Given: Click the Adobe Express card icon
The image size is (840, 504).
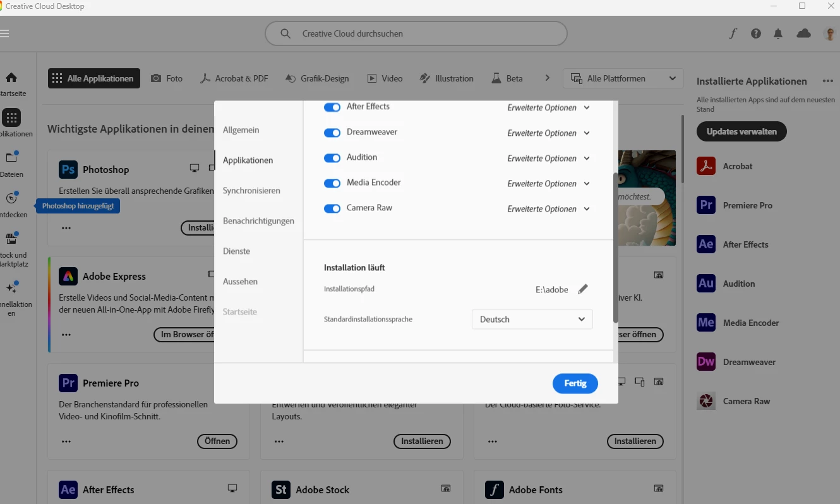Looking at the screenshot, I should pyautogui.click(x=68, y=276).
